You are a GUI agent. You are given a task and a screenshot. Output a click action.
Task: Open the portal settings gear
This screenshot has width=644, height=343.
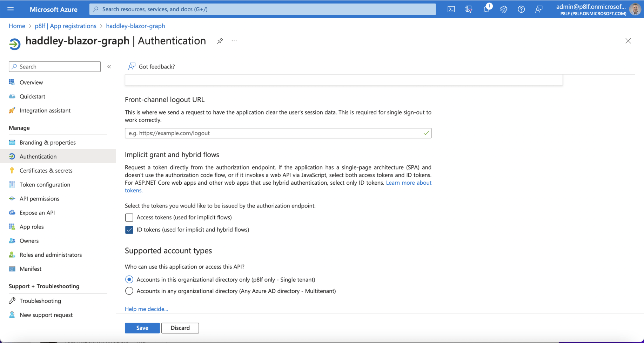[504, 9]
